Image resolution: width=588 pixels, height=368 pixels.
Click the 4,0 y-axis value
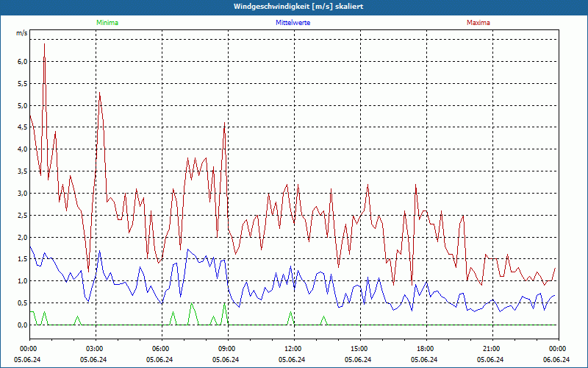click(24, 149)
